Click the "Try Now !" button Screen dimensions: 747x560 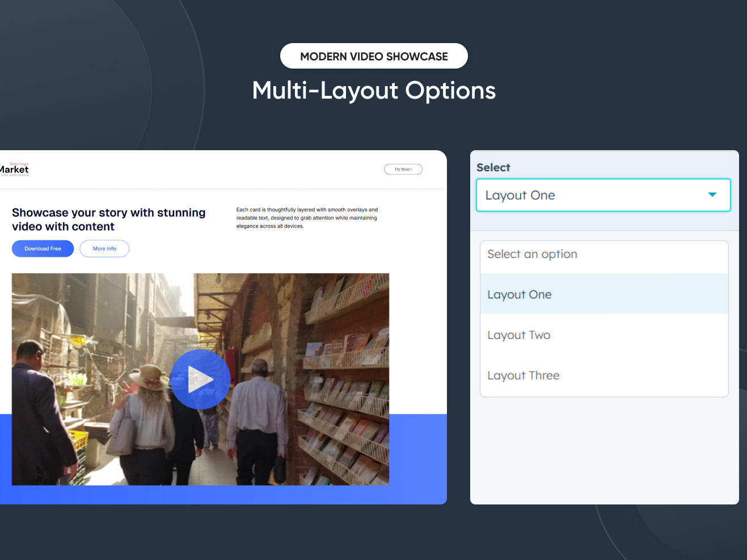coord(403,169)
